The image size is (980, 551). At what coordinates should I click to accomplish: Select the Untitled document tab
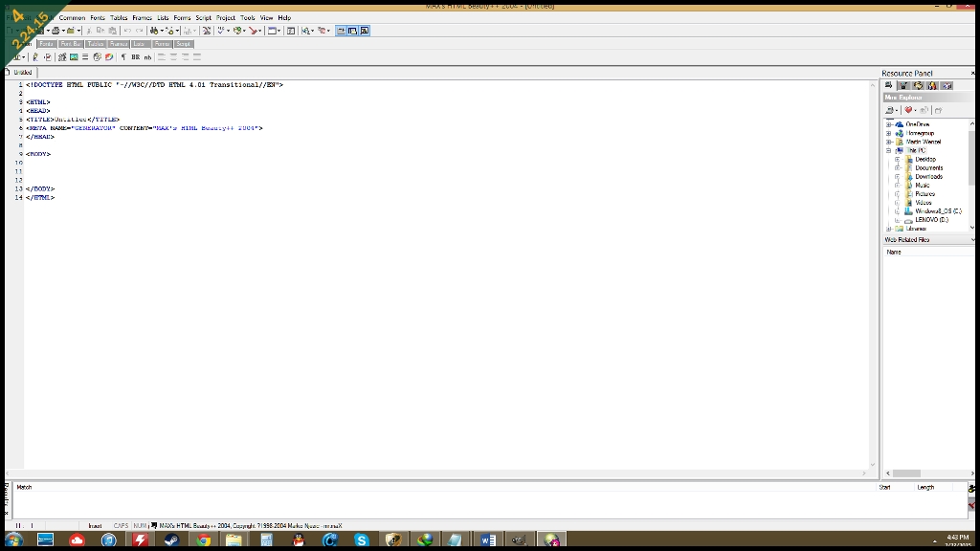point(21,72)
